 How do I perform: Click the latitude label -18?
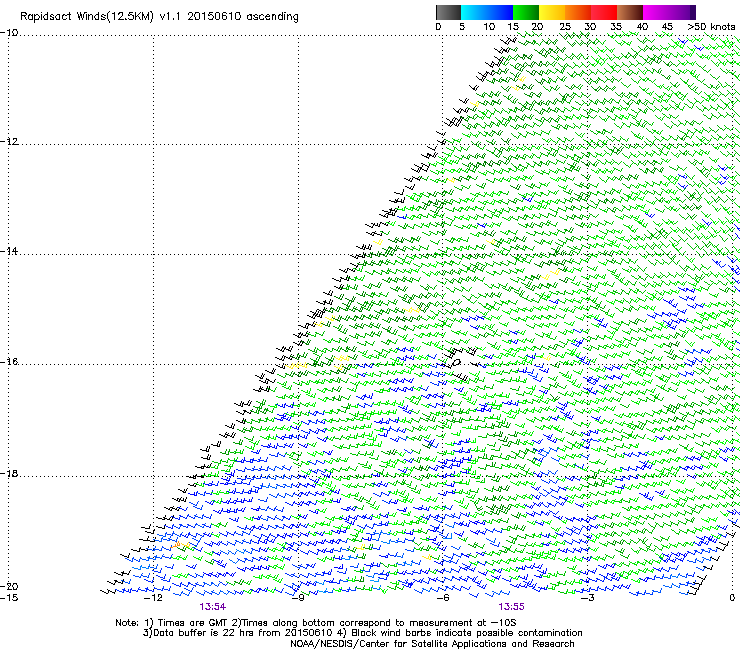pyautogui.click(x=9, y=473)
